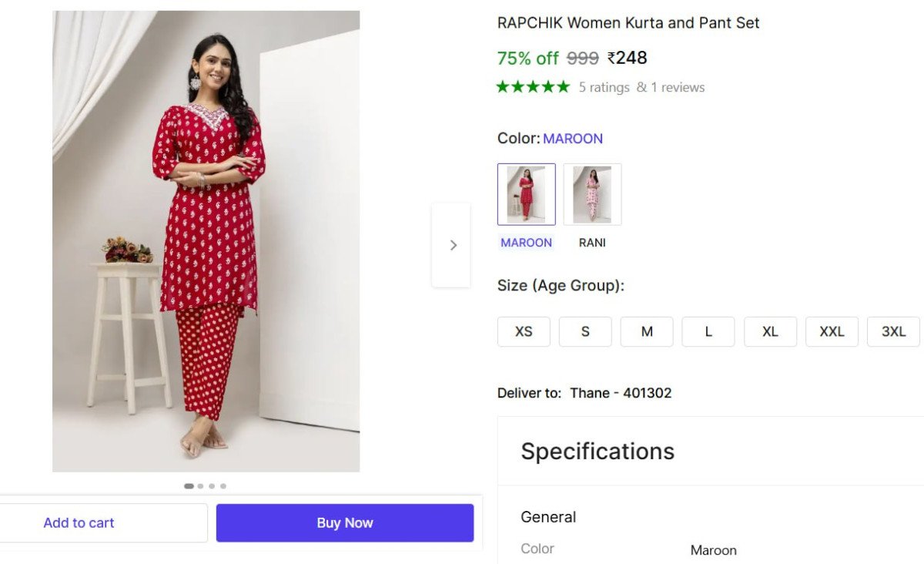The height and width of the screenshot is (564, 924).
Task: Click the MAROON color name label
Action: pyautogui.click(x=526, y=242)
